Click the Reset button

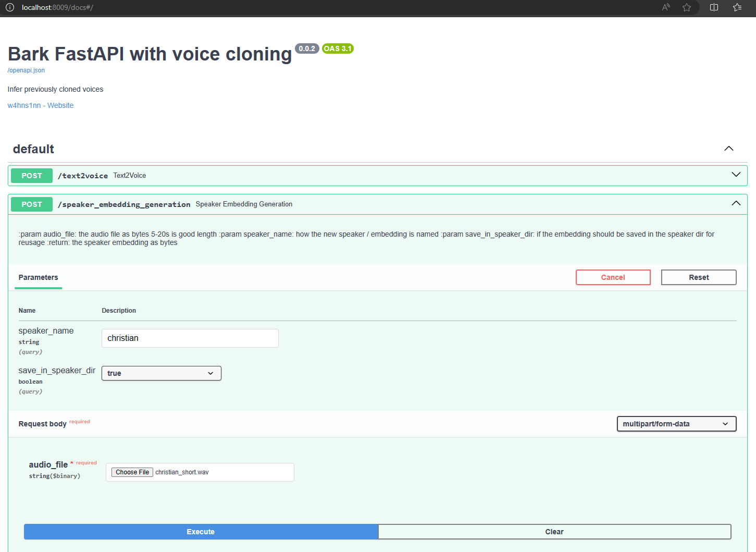[x=699, y=277]
